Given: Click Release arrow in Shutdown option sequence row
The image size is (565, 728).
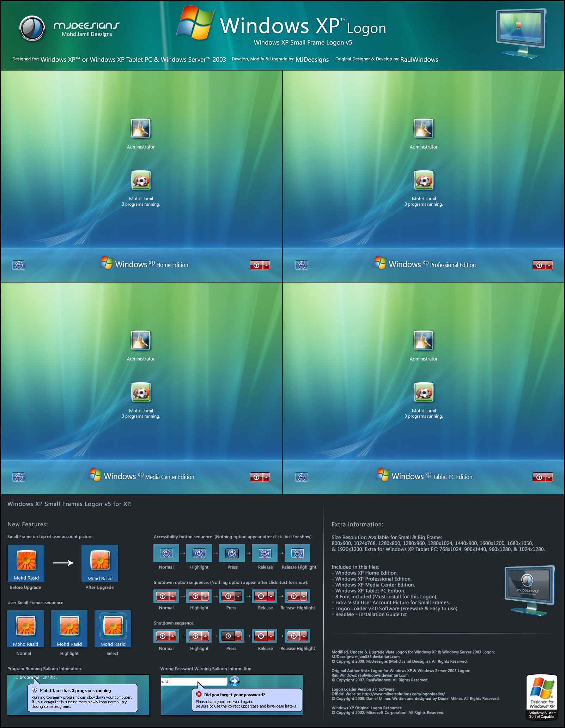Looking at the screenshot, I should [271, 596].
